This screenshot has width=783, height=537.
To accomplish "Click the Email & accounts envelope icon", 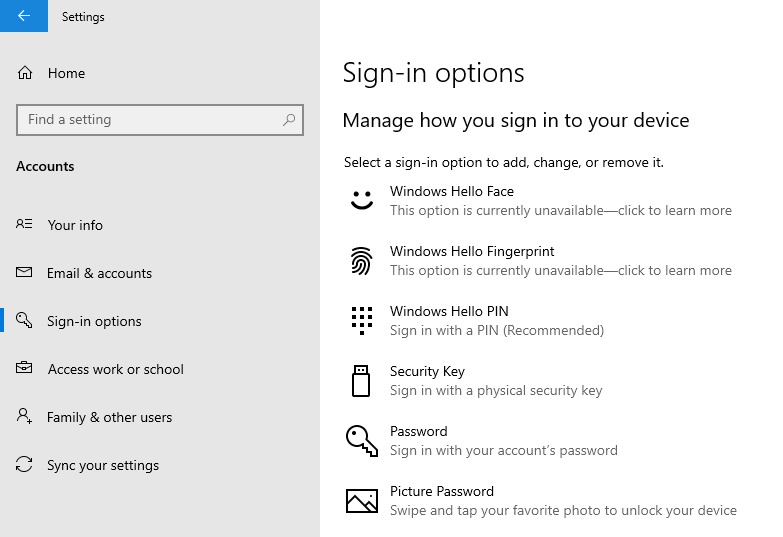I will click(x=24, y=272).
